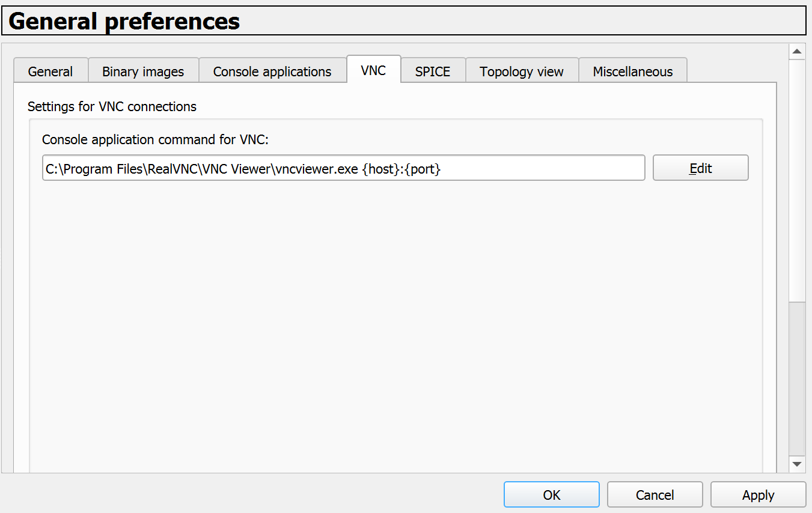
Task: Confirm preferences with the OK button
Action: (x=551, y=495)
